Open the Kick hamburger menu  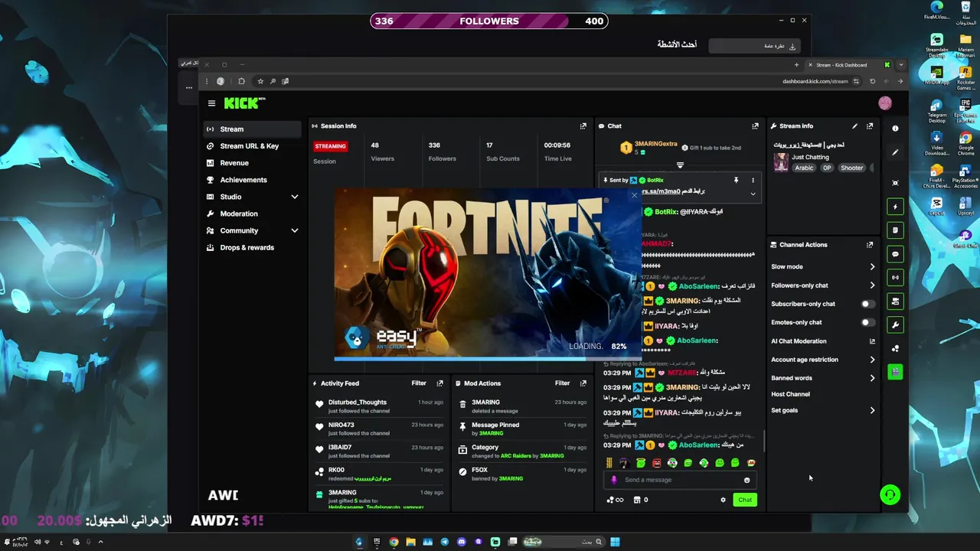211,103
